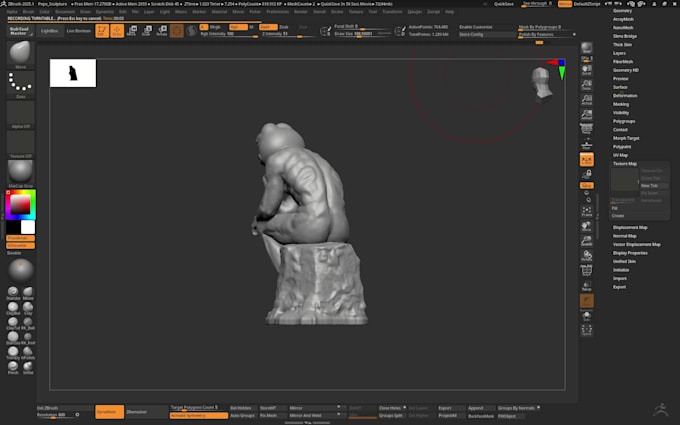The width and height of the screenshot is (680, 425).
Task: Pick a hue in the color picker
Action: tap(20, 205)
